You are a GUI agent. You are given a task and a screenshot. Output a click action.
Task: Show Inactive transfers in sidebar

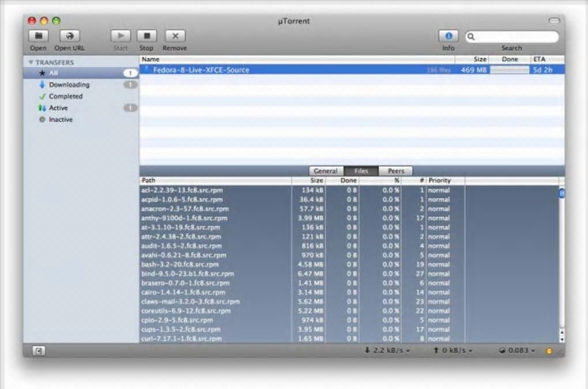81,119
